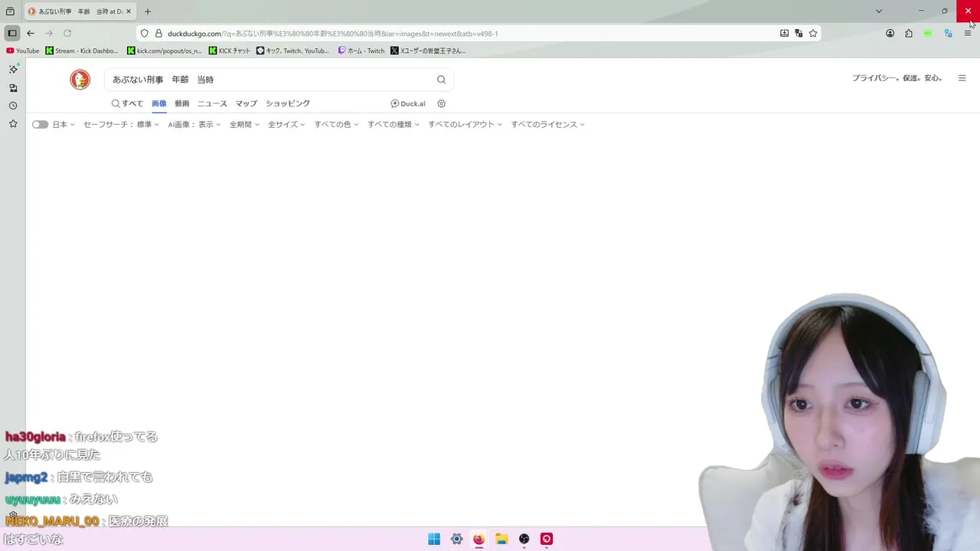Image resolution: width=980 pixels, height=551 pixels.
Task: Open the DuckDuckGo hamburger menu
Action: point(962,78)
